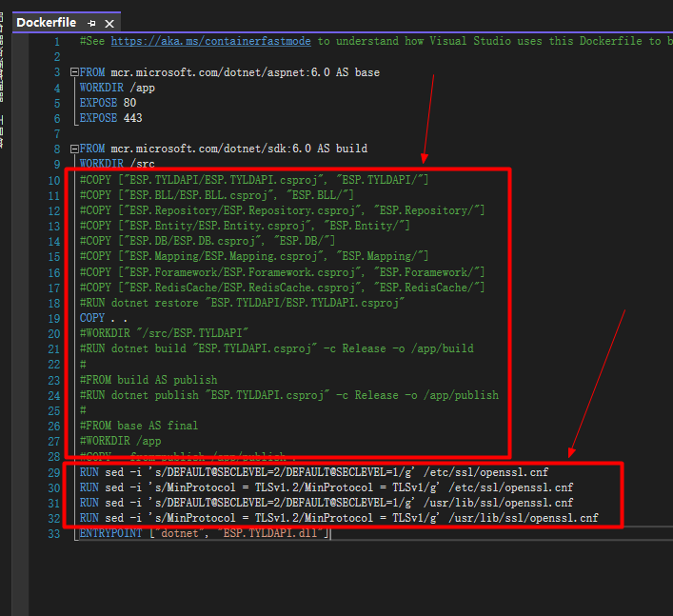Screen dimensions: 673x616
Task: Click the commented COPY ESP.Entity.csproj line
Action: coord(245,226)
